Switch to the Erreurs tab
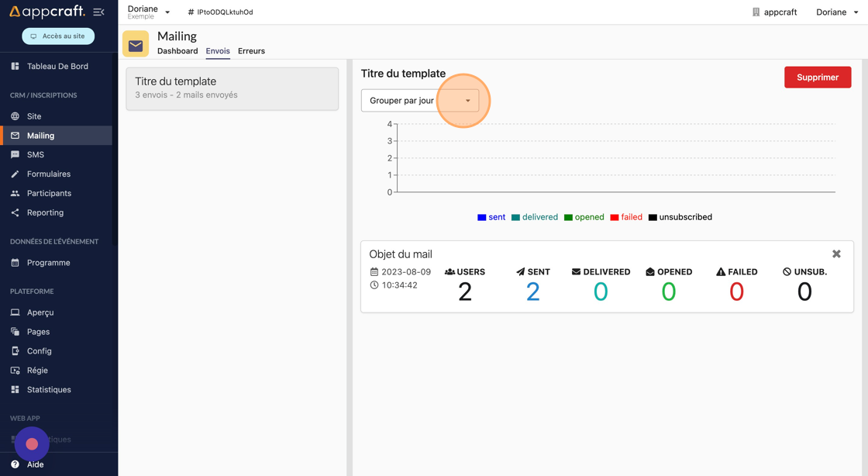Viewport: 868px width, 476px height. click(251, 51)
